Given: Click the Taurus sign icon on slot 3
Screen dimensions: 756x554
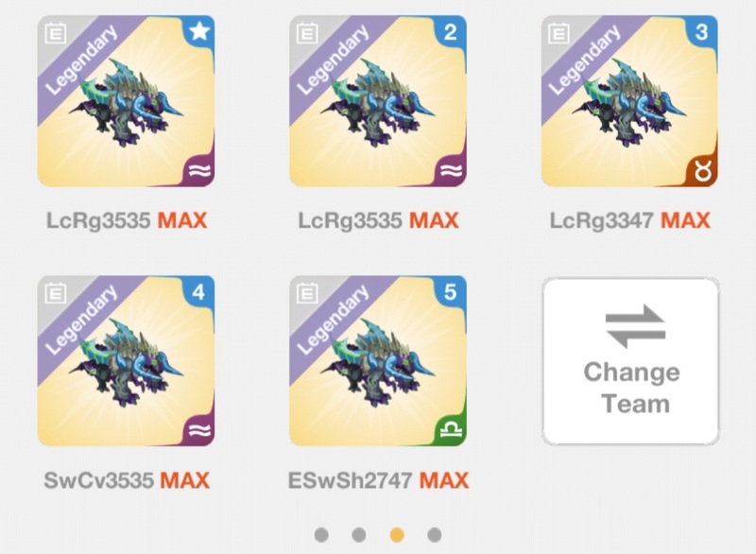Looking at the screenshot, I should coord(703,171).
